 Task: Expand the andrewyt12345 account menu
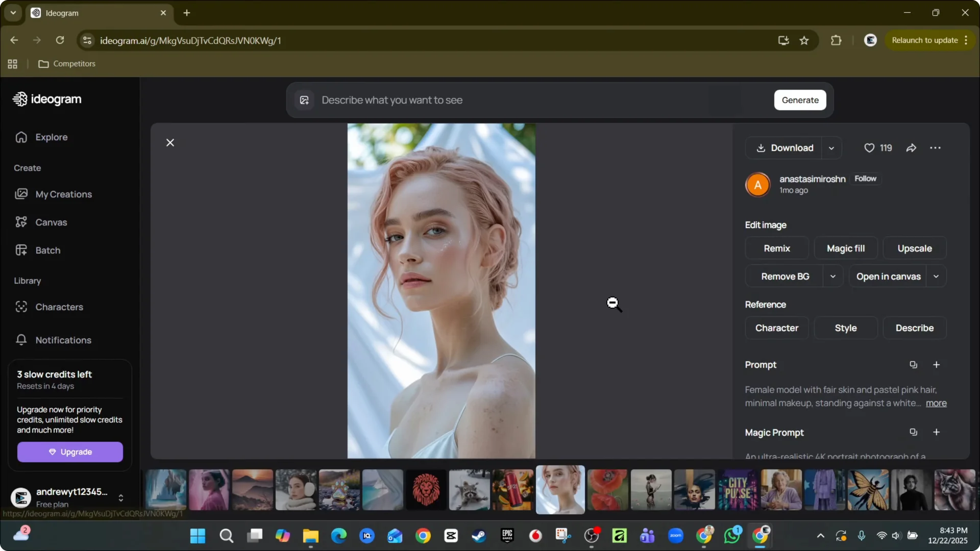click(x=121, y=497)
